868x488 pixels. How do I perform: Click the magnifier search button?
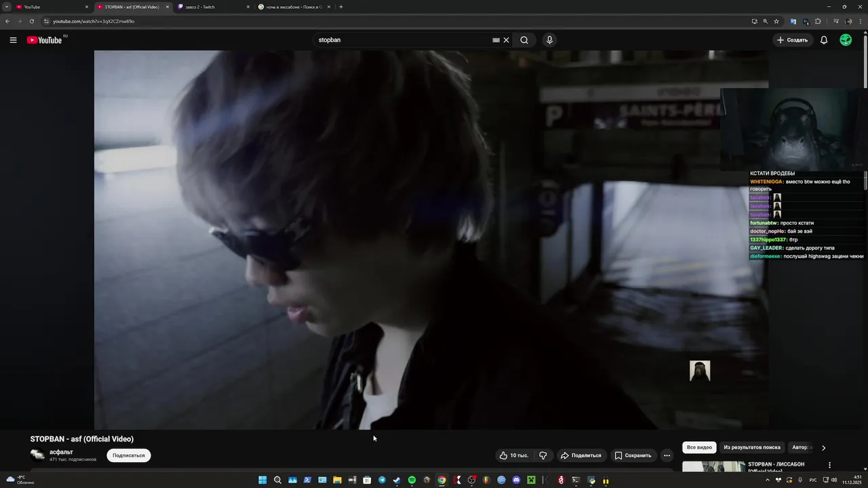pos(524,40)
